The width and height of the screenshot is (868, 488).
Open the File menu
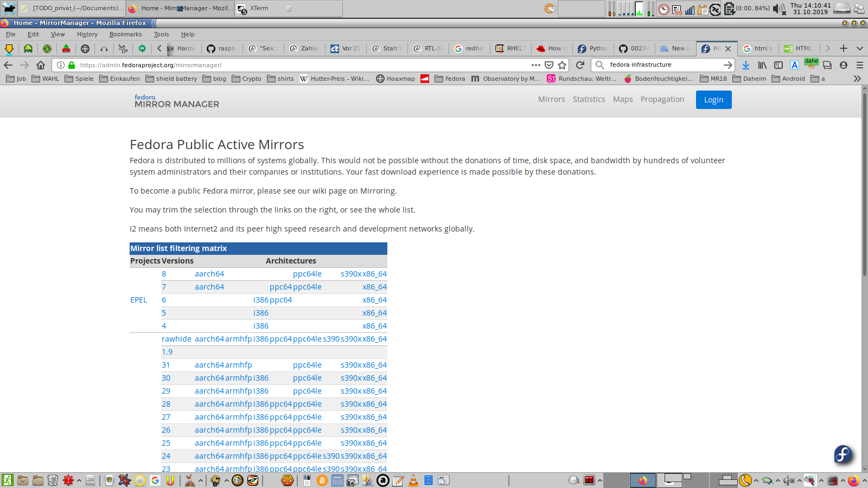point(11,34)
